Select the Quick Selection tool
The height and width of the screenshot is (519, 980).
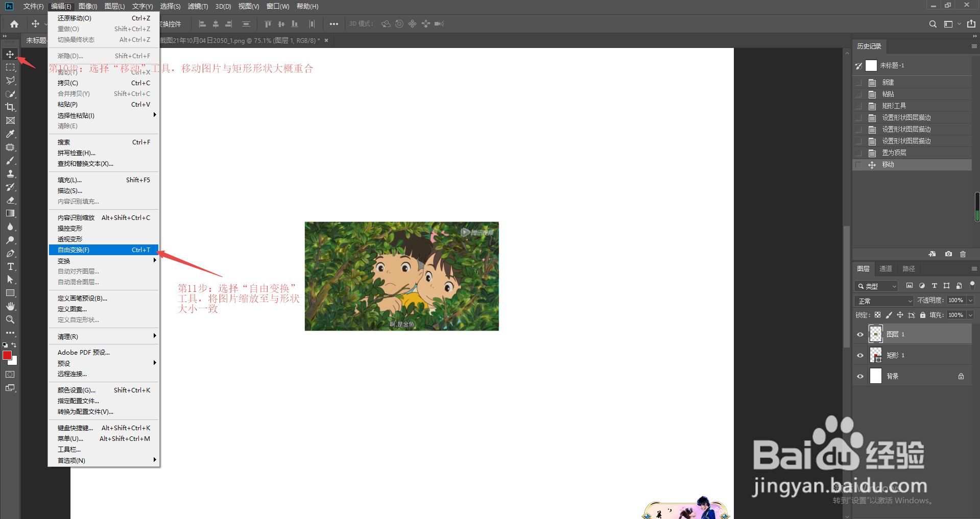(x=10, y=94)
